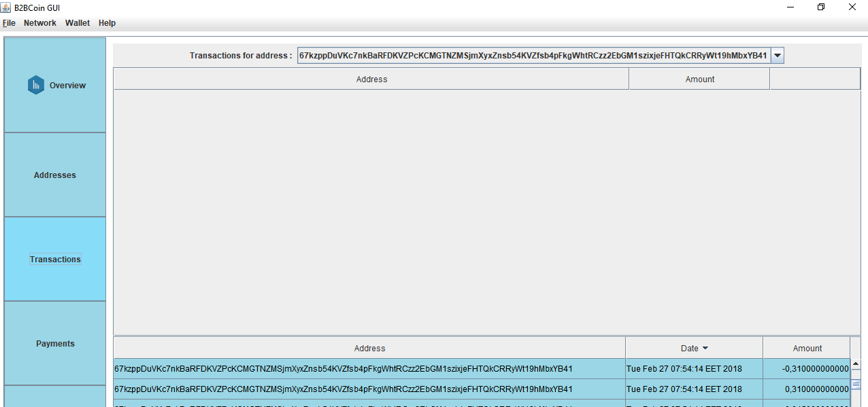
Task: Sort lower table by Amount header
Action: click(807, 348)
